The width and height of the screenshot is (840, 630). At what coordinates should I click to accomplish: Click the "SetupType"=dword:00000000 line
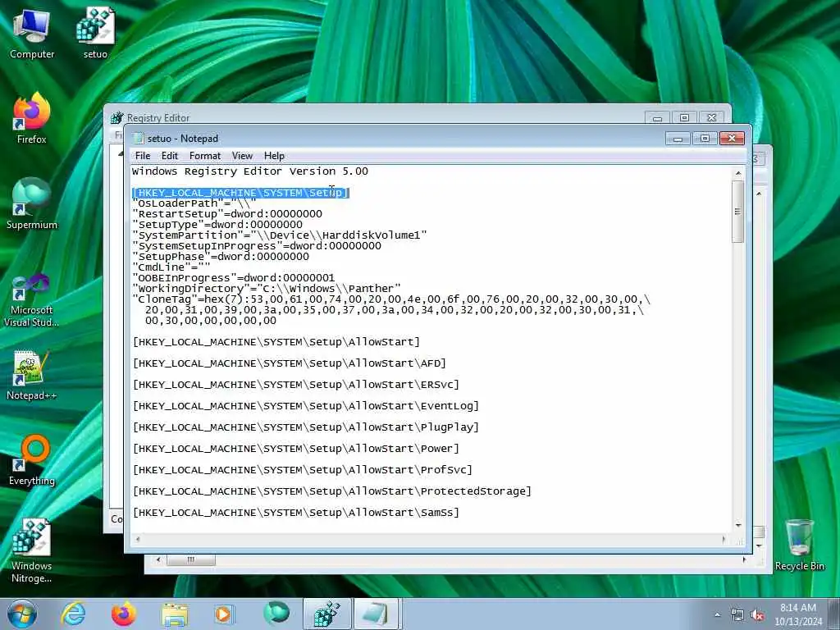tap(217, 225)
